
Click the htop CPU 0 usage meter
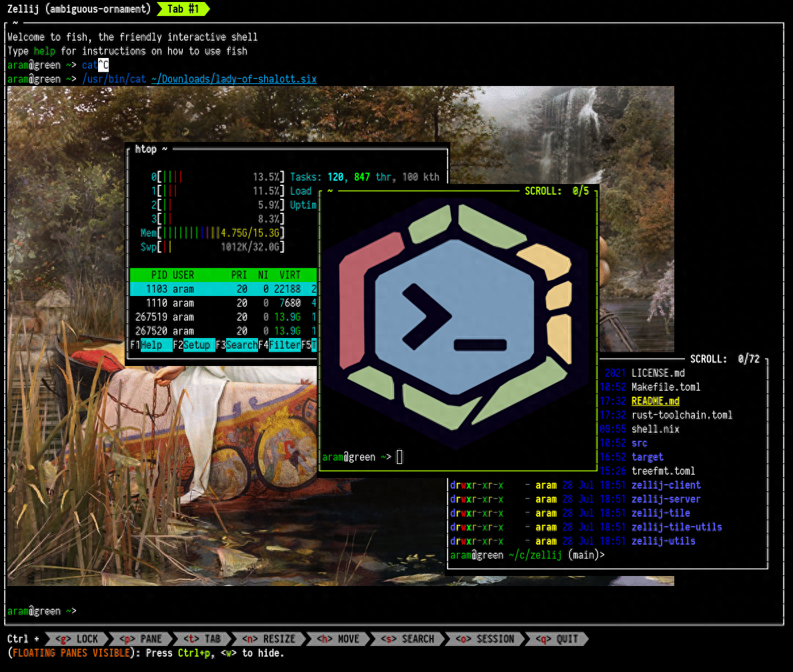[217, 177]
